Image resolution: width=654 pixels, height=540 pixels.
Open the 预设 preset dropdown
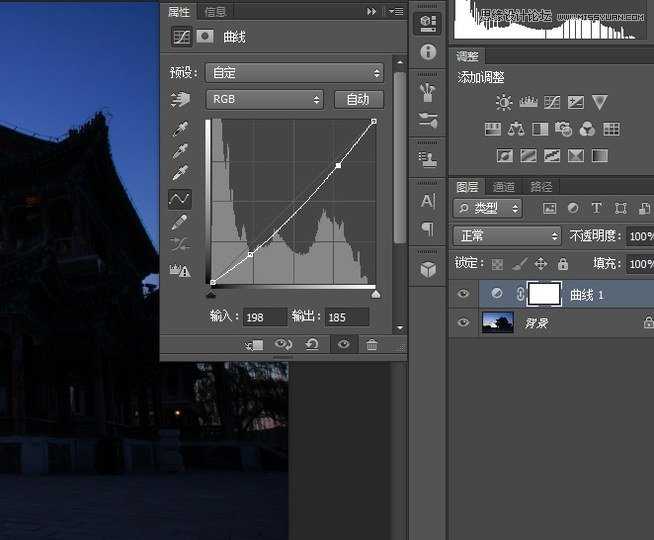[294, 73]
